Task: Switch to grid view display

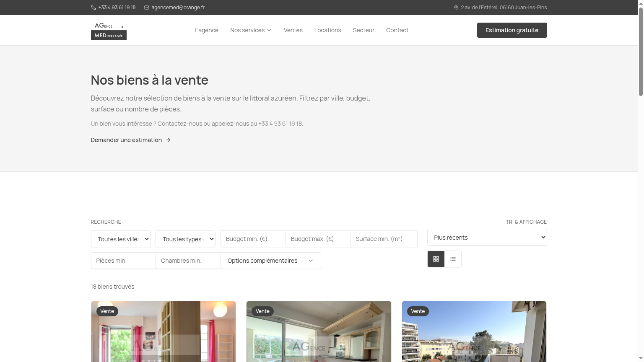Action: [x=436, y=259]
